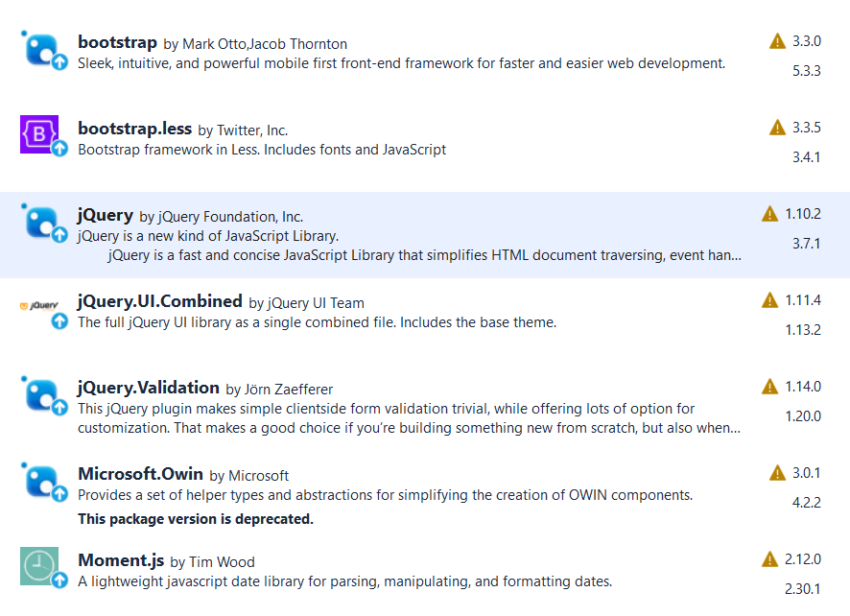Click the warning icon next to Moment.js 2.12.0
Image resolution: width=850 pixels, height=616 pixels.
click(769, 559)
